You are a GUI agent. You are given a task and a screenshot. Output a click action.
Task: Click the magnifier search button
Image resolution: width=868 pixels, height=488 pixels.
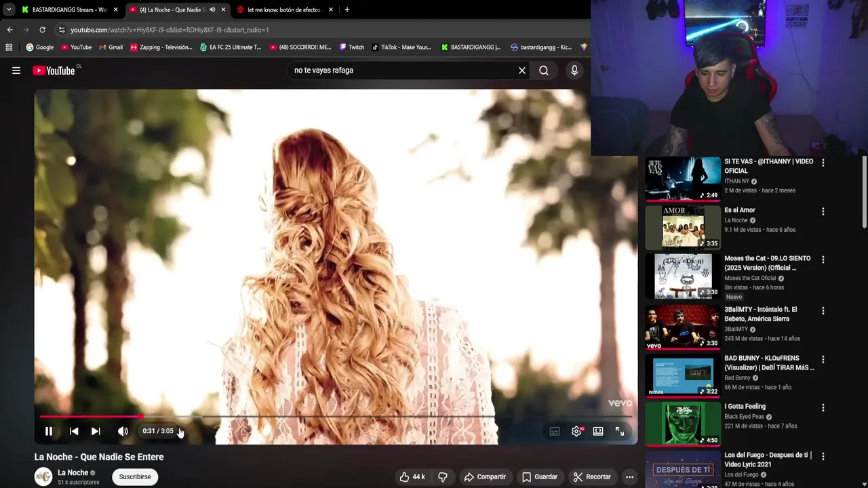[x=544, y=70]
